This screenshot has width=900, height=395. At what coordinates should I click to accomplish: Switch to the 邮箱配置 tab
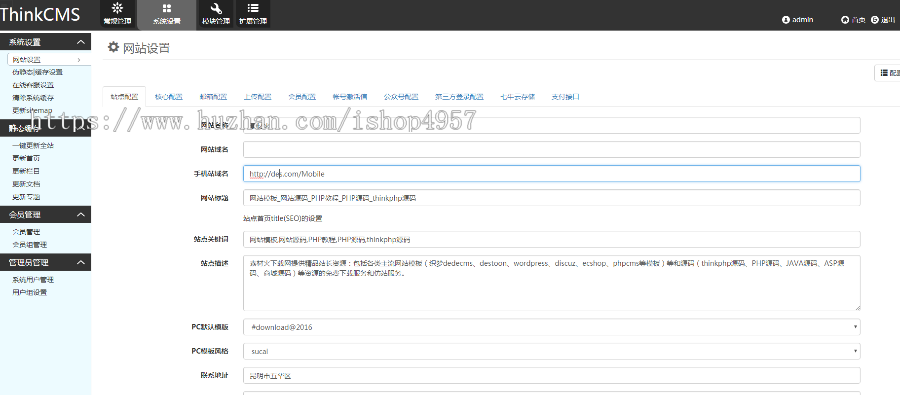click(x=213, y=96)
